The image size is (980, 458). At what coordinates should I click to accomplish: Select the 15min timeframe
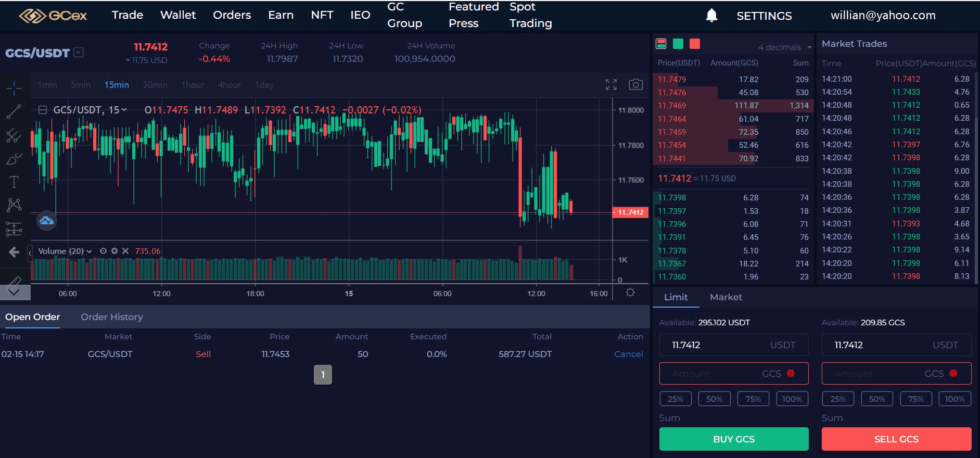tap(117, 85)
